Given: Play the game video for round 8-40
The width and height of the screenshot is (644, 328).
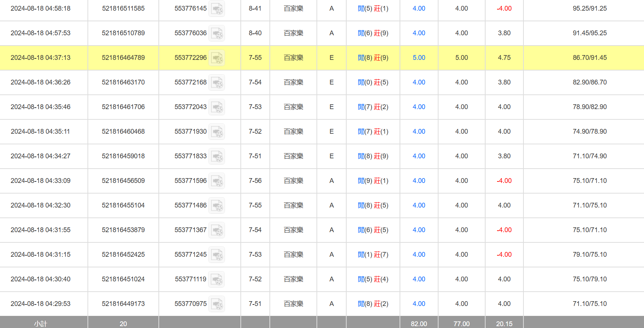Looking at the screenshot, I should pos(217,33).
